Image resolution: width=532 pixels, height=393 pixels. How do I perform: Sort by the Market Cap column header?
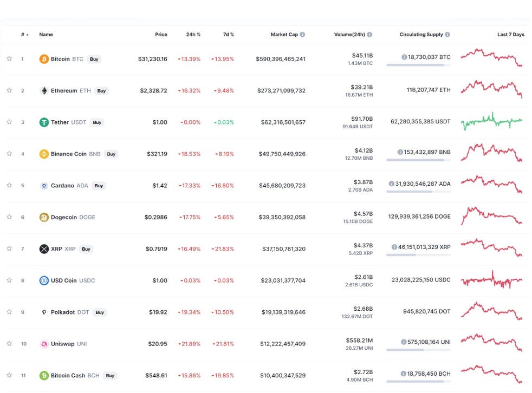(284, 35)
